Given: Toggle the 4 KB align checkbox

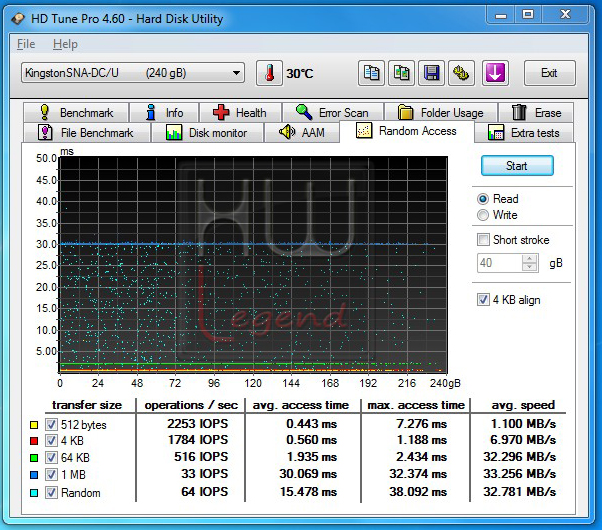Looking at the screenshot, I should click(x=483, y=300).
